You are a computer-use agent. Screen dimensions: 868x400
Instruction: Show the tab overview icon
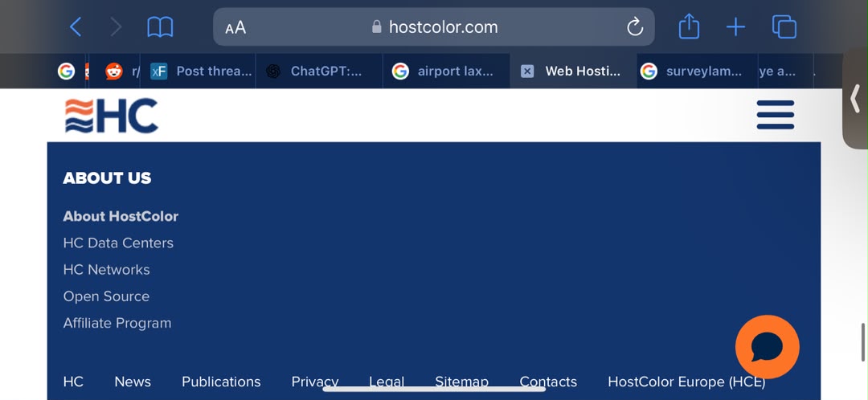784,27
